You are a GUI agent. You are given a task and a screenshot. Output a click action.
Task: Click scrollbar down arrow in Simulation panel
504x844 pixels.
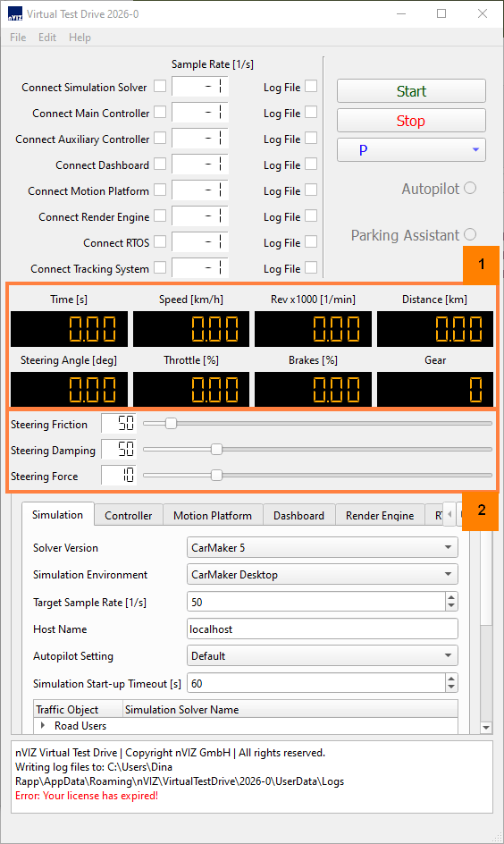486,727
